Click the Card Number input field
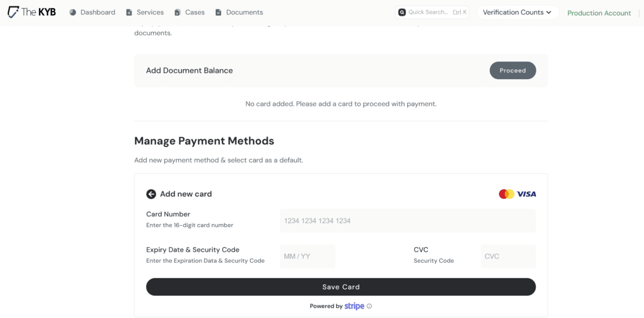Viewport: 644px width, 318px height. coord(408,221)
